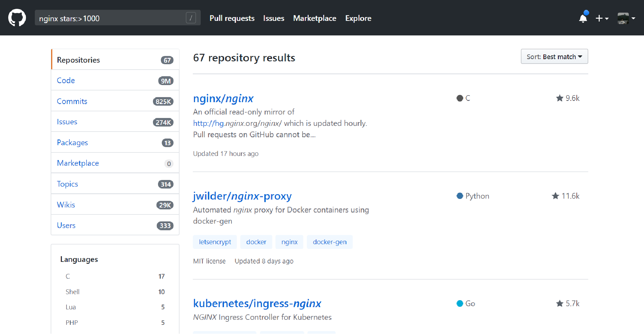Click the letsencrypt topic tag
The width and height of the screenshot is (644, 334).
215,242
